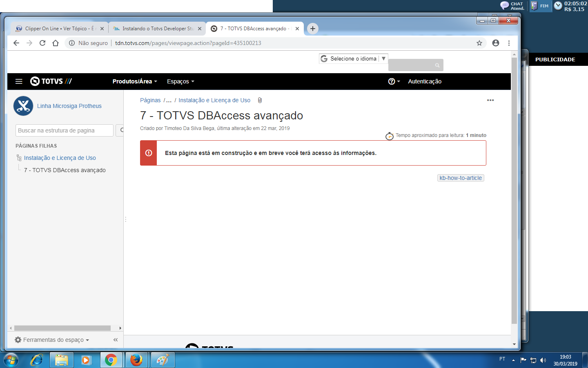The width and height of the screenshot is (588, 368).
Task: Launch Internet Explorer from the taskbar
Action: pos(36,360)
